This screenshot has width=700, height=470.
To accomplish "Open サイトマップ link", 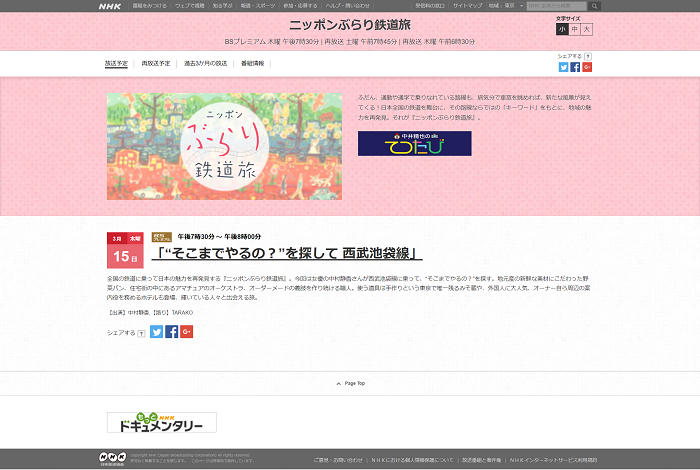I will [467, 6].
